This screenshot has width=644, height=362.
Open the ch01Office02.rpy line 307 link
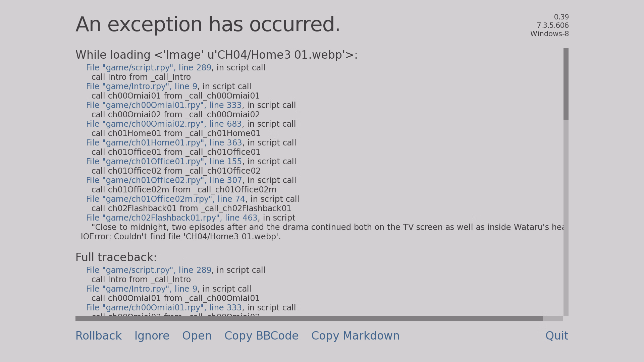164,180
